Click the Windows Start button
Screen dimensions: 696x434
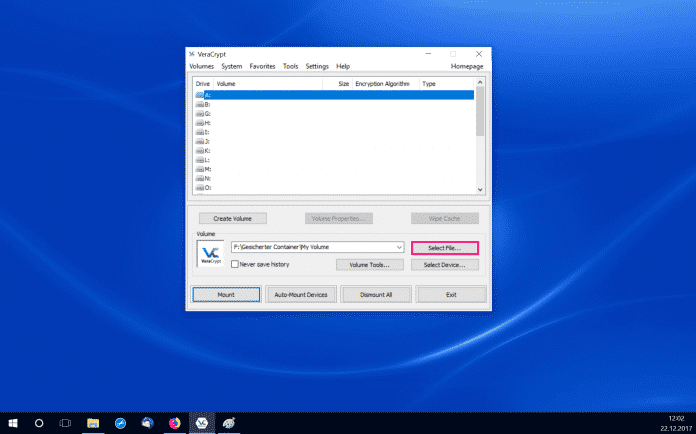click(x=12, y=423)
